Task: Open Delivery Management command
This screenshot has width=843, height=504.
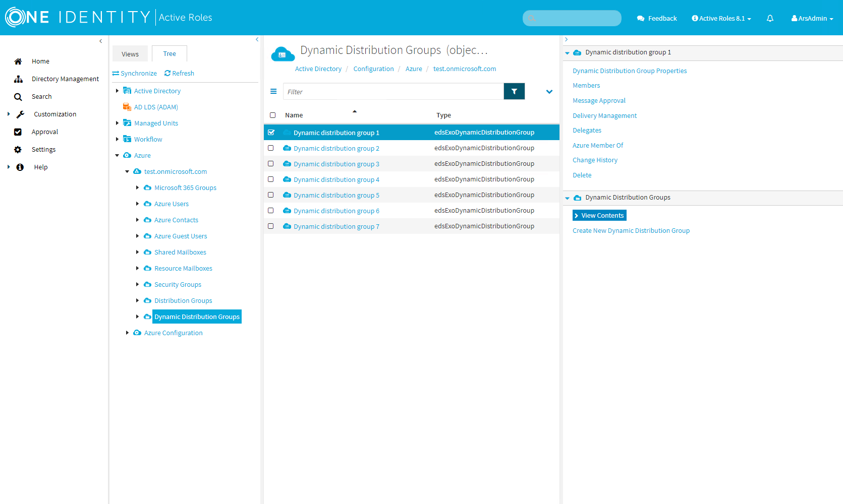Action: [x=604, y=116]
